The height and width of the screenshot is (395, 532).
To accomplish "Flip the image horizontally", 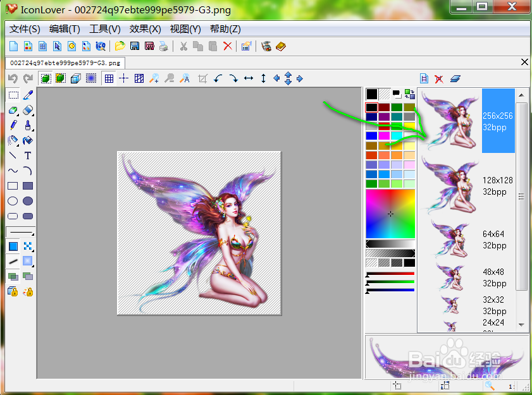I will [249, 78].
